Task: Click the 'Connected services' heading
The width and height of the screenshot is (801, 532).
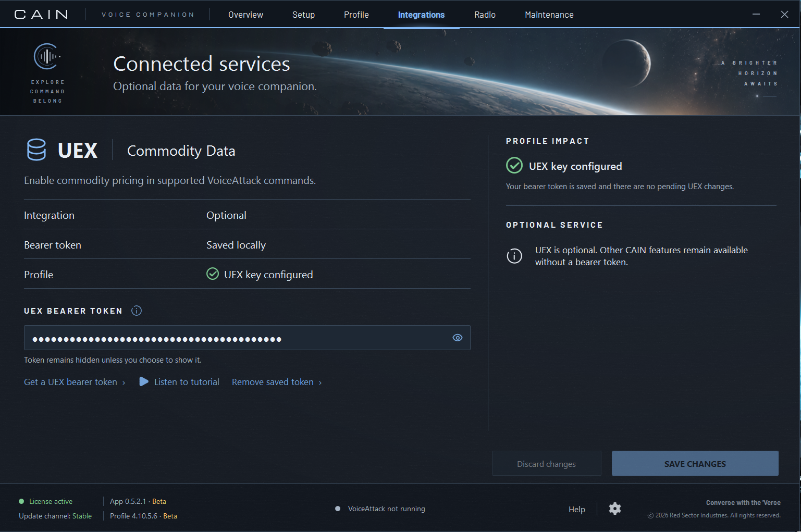Action: pos(202,64)
